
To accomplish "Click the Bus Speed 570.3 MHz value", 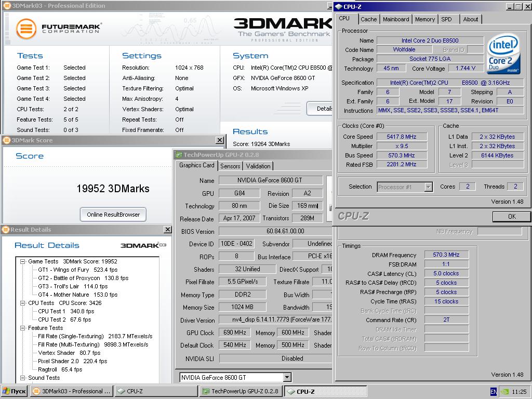I will (402, 155).
